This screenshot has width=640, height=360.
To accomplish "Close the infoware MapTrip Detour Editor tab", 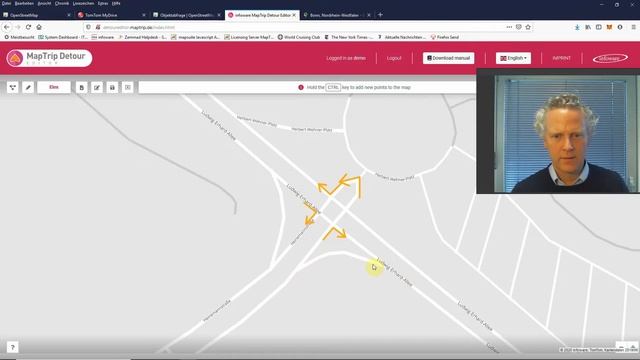I will [x=294, y=15].
